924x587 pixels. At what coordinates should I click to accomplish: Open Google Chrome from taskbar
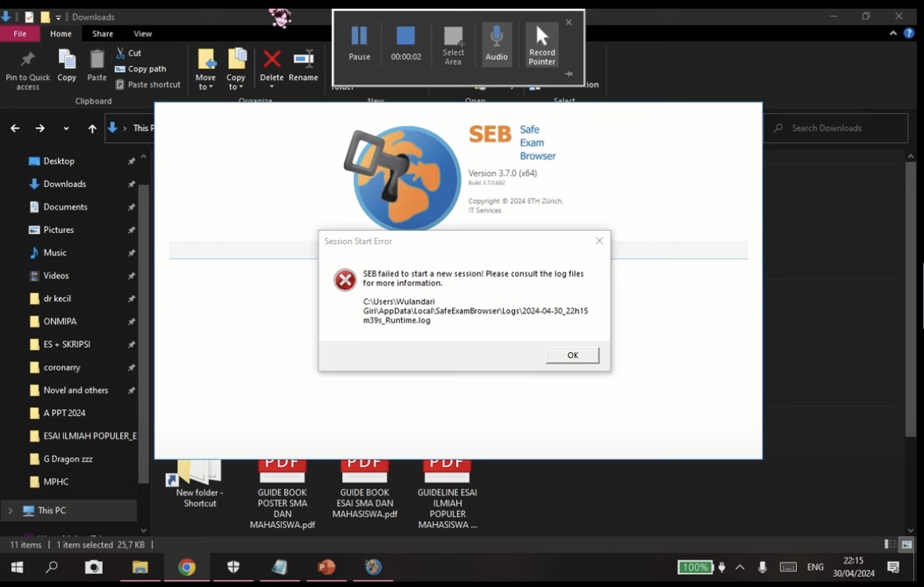point(187,567)
